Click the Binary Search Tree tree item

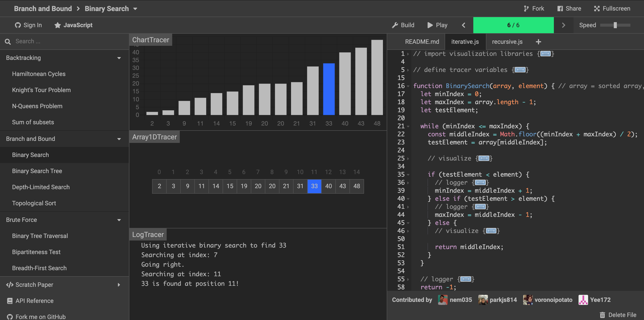(37, 171)
